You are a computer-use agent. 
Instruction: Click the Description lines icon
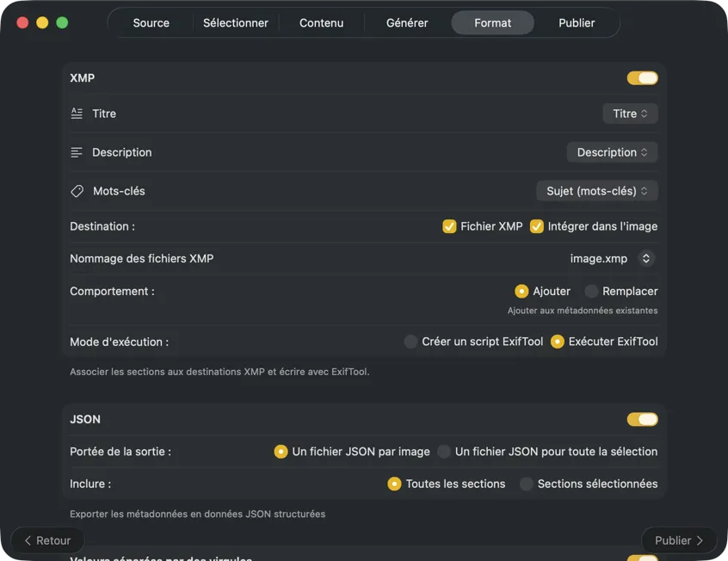[77, 152]
